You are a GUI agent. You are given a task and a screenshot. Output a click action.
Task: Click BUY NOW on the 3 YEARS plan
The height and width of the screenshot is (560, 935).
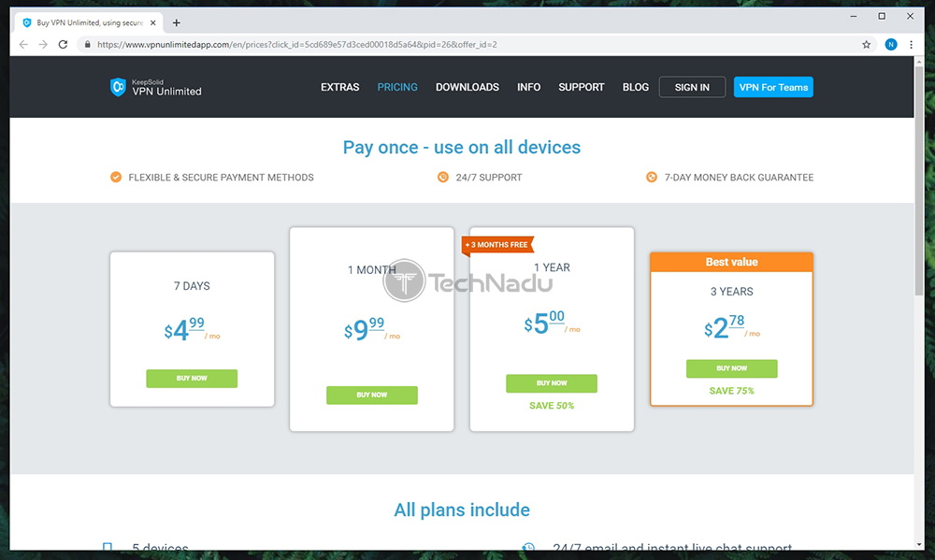(732, 368)
